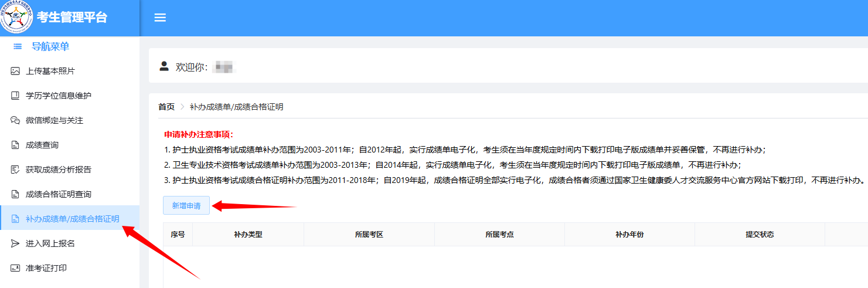
Task: Click the paper plane icon for 进入网上报名
Action: pyautogui.click(x=15, y=243)
